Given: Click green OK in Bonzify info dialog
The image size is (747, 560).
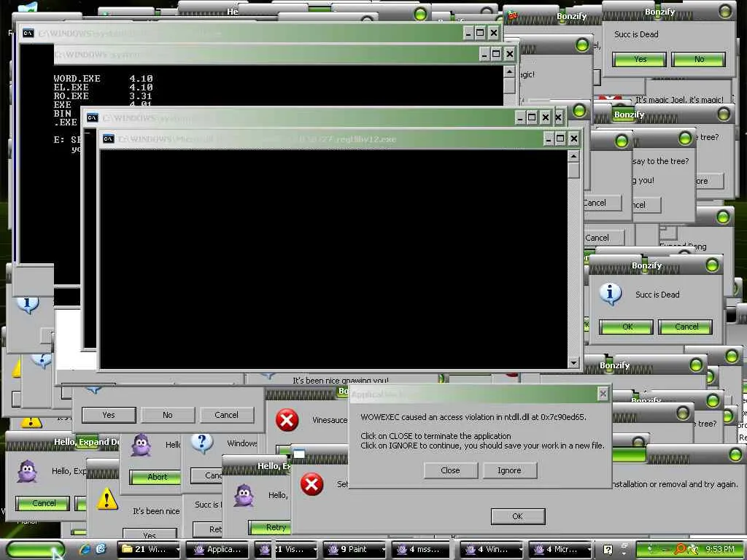Looking at the screenshot, I should pyautogui.click(x=626, y=327).
